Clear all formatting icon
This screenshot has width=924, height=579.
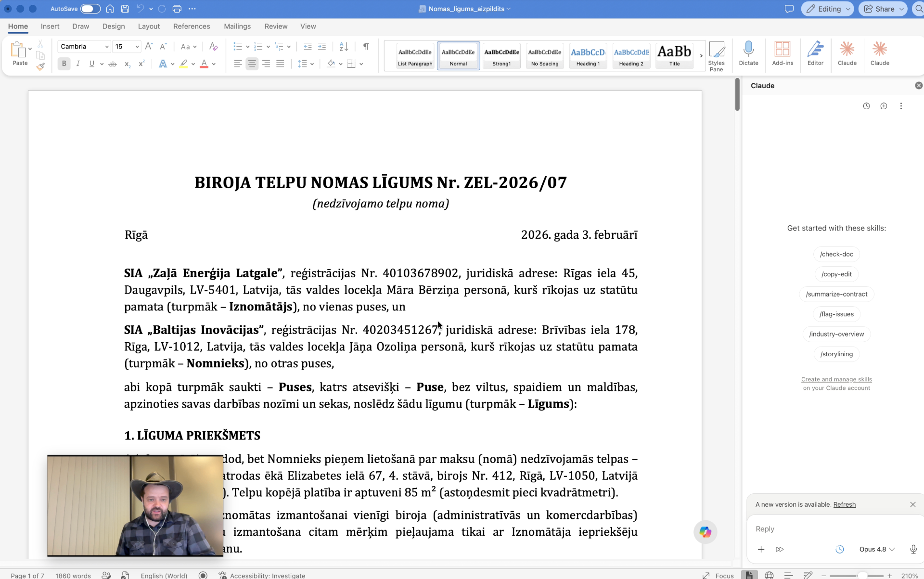tap(213, 47)
